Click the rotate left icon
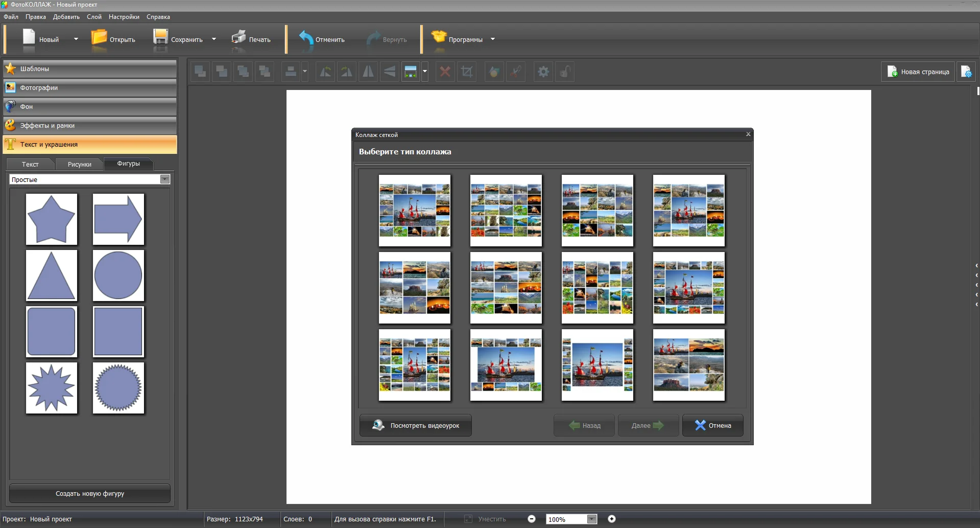This screenshot has width=980, height=528. coord(325,72)
